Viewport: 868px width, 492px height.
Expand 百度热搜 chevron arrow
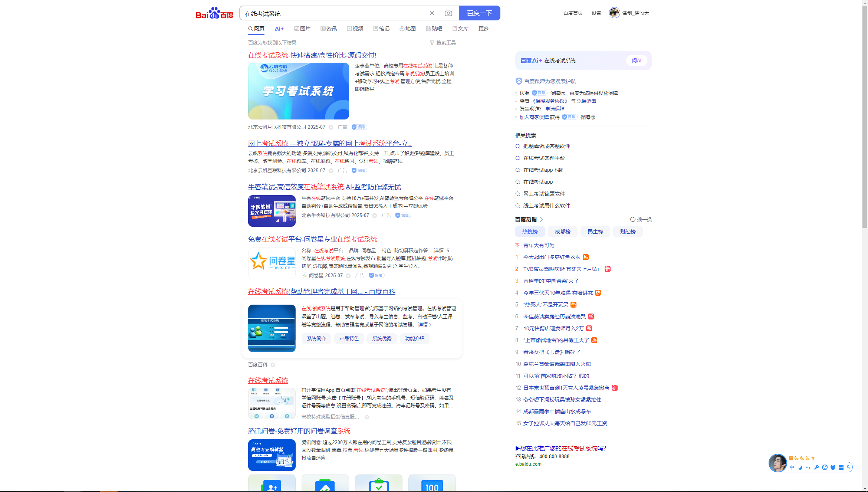pyautogui.click(x=542, y=220)
